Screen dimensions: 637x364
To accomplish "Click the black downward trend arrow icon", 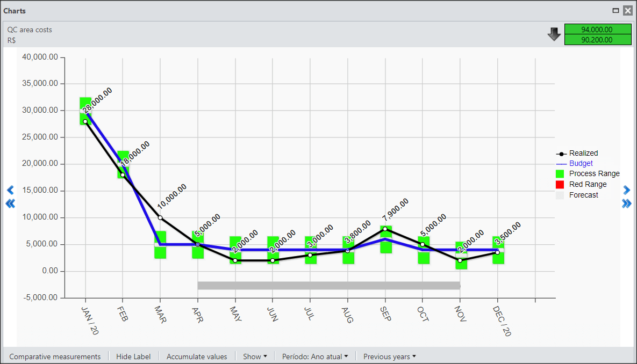I will [554, 34].
